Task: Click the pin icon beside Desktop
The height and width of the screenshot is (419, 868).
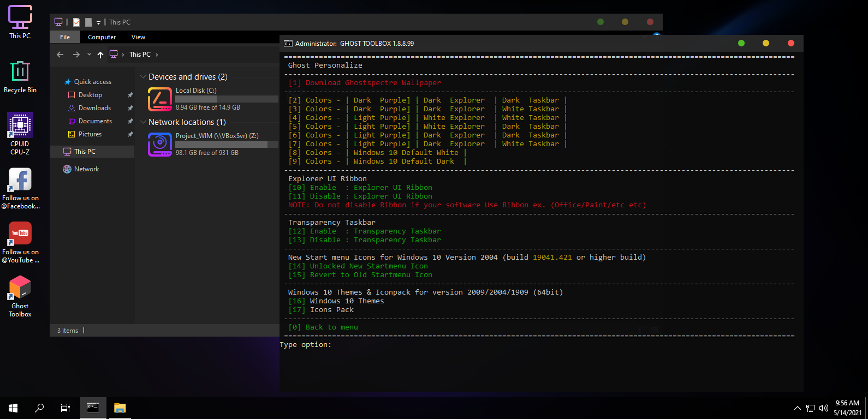Action: tap(130, 95)
